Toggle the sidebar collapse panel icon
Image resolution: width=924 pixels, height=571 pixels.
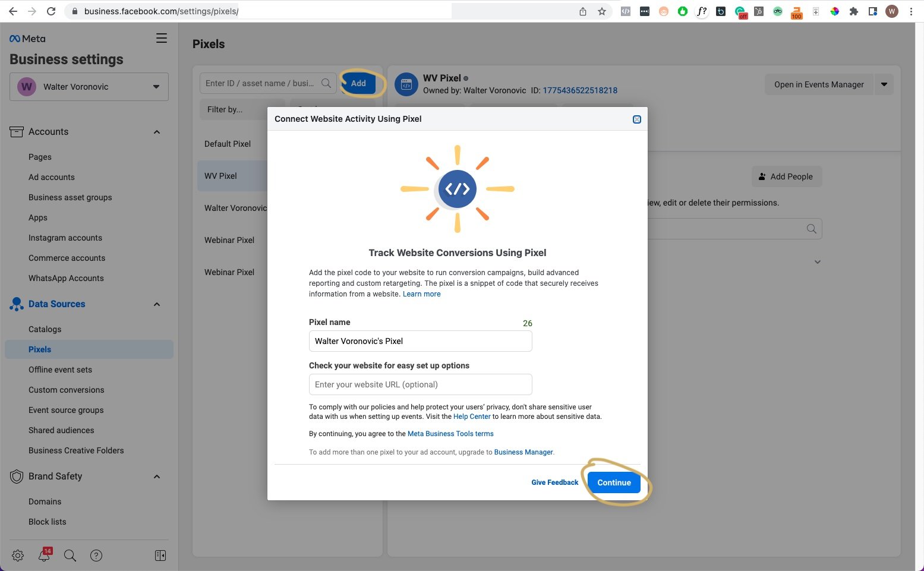[160, 556]
